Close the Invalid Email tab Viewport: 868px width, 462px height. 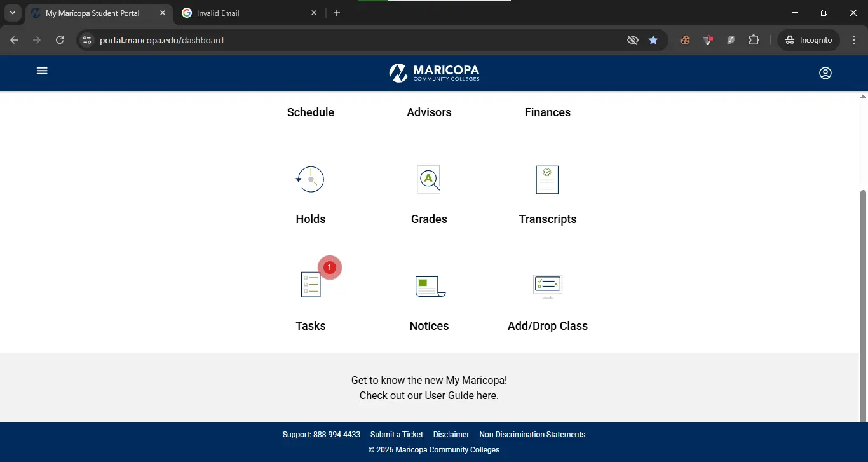pyautogui.click(x=313, y=13)
